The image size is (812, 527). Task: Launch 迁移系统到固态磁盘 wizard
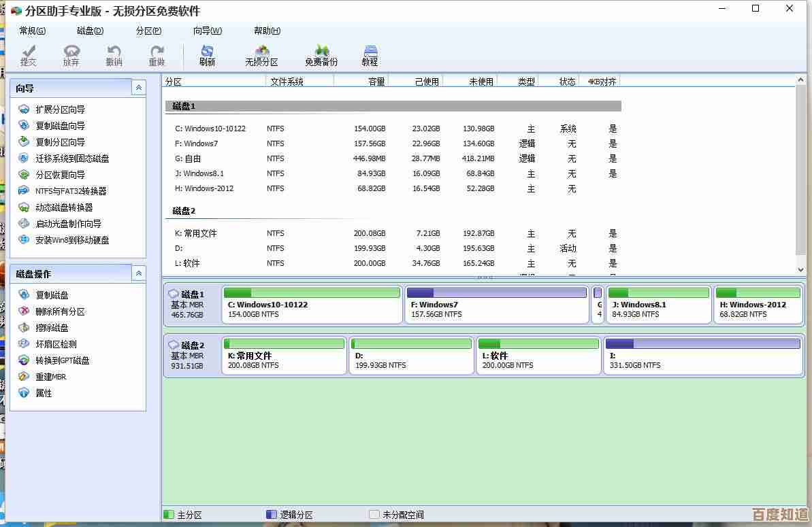tap(71, 158)
